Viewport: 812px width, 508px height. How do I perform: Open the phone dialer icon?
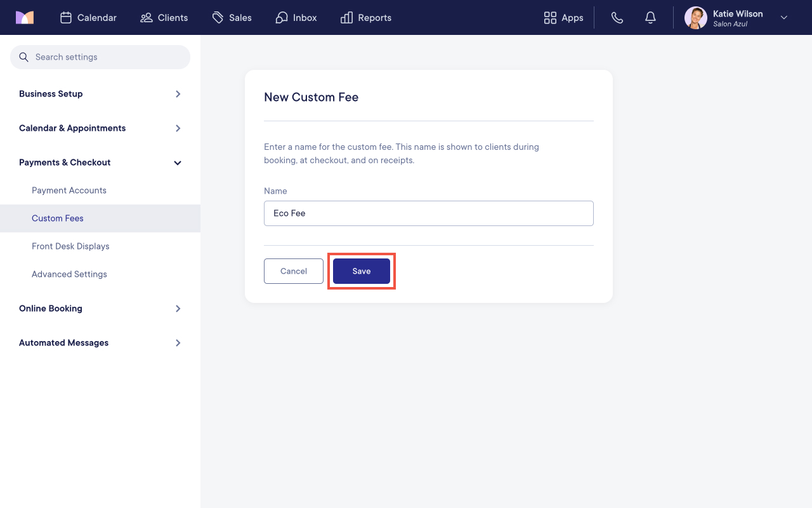click(x=617, y=18)
